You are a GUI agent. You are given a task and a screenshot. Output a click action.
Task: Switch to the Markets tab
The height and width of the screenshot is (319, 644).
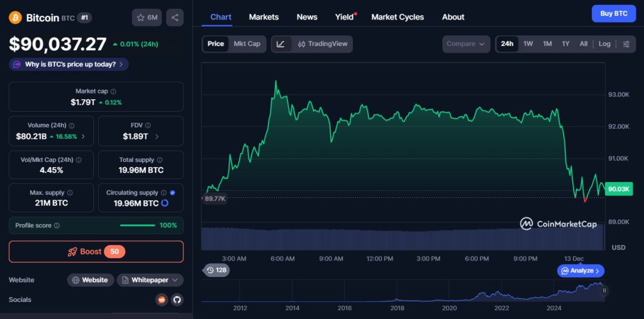(x=264, y=17)
